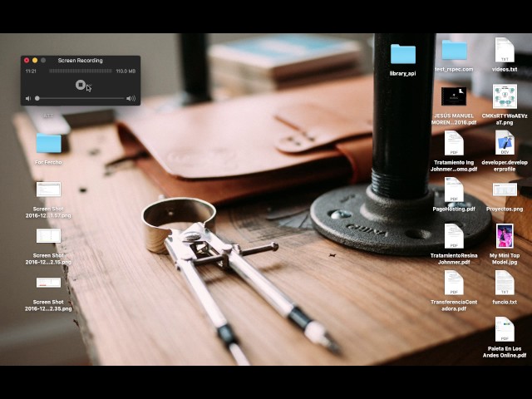Click the low-volume speaker icon
The width and height of the screenshot is (532, 399).
point(27,99)
